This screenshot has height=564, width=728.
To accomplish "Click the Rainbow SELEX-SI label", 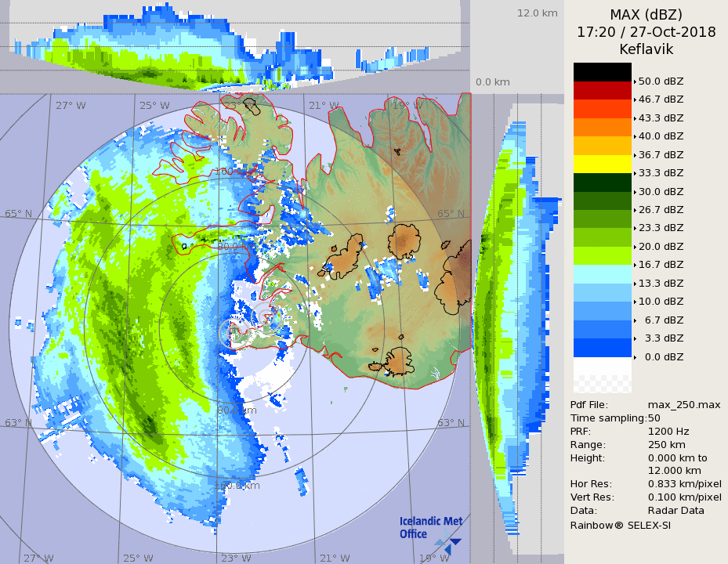I will [x=620, y=525].
